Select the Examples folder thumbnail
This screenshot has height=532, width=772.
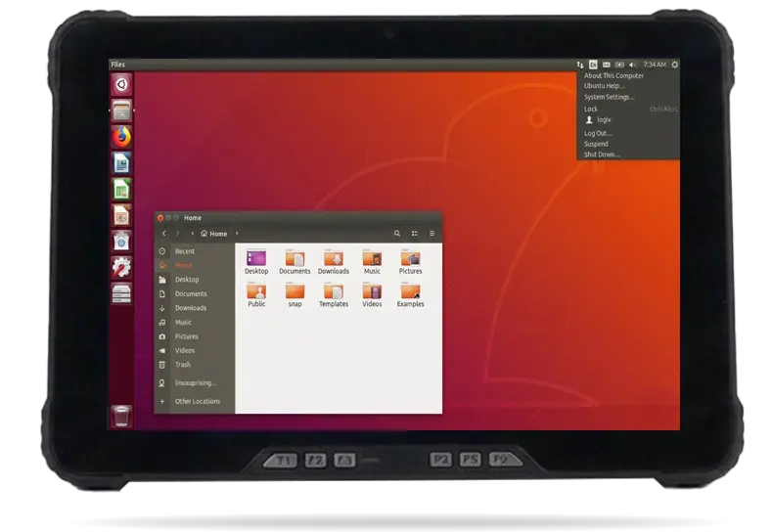point(410,292)
